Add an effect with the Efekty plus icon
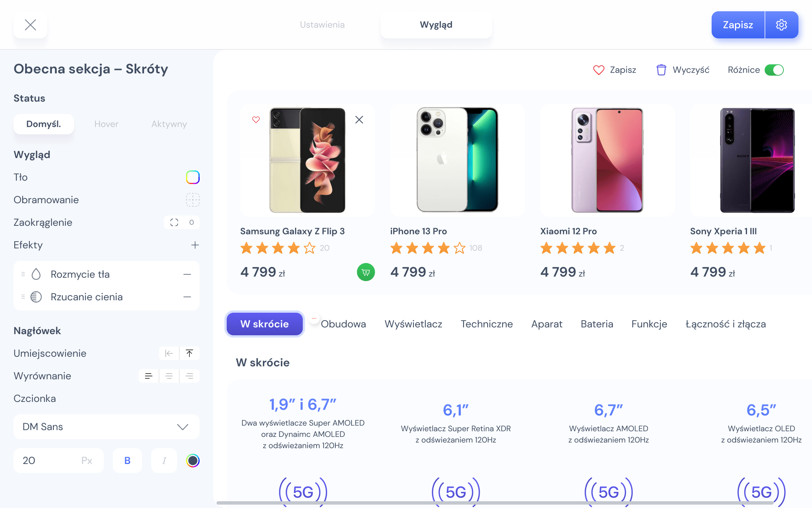This screenshot has height=508, width=812. pyautogui.click(x=195, y=245)
